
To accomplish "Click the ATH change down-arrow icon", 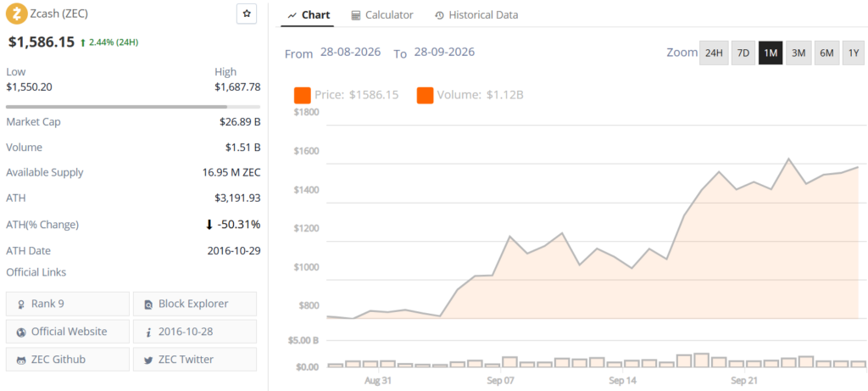I will [x=209, y=225].
